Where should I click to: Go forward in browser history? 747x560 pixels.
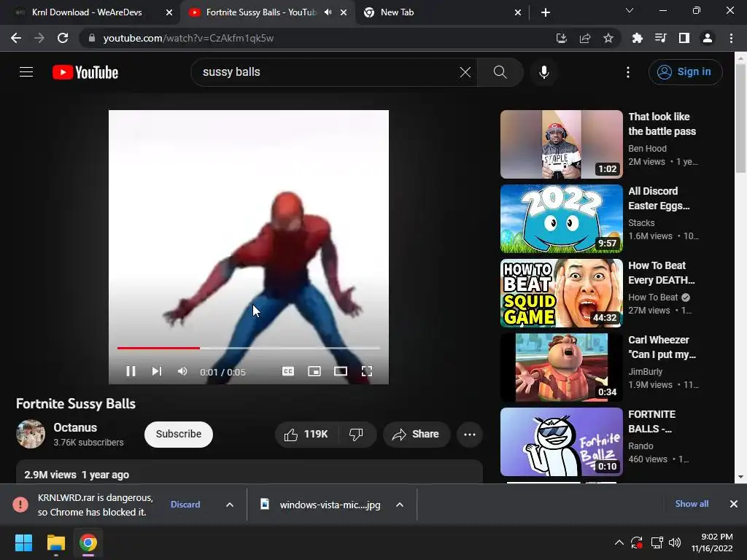(39, 38)
